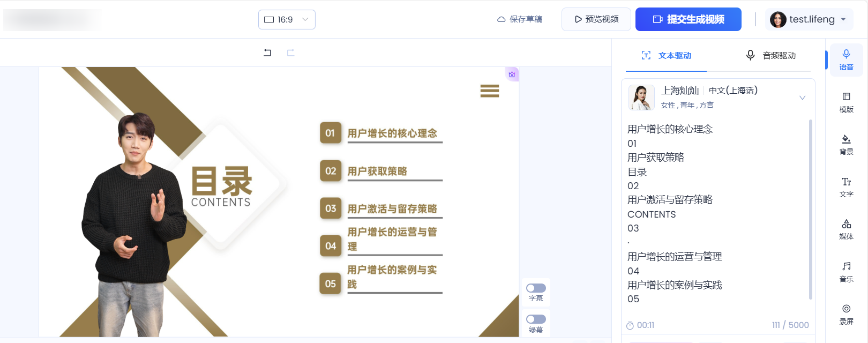Open the 背景 background panel

[x=846, y=144]
